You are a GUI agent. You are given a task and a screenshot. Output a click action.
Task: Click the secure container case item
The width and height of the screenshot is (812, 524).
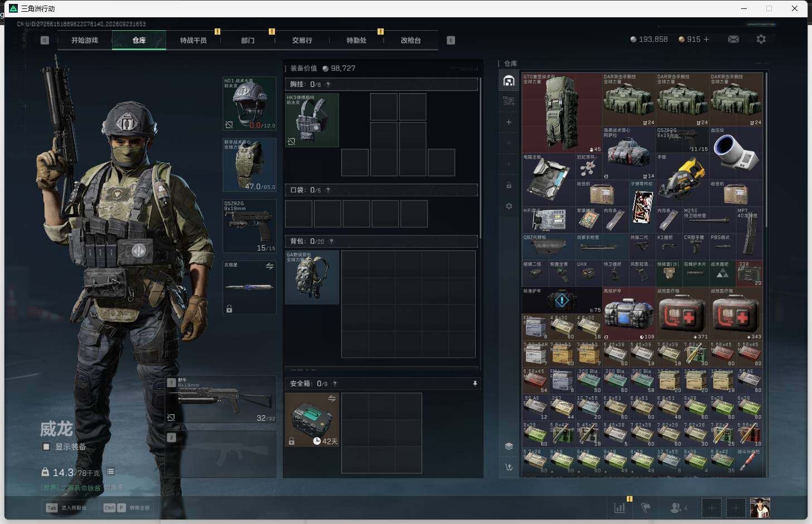tap(312, 420)
